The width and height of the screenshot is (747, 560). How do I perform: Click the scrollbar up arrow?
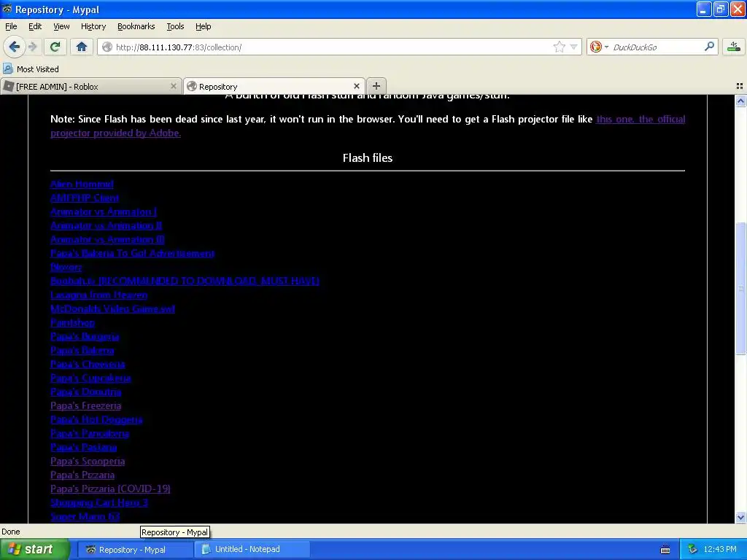740,101
